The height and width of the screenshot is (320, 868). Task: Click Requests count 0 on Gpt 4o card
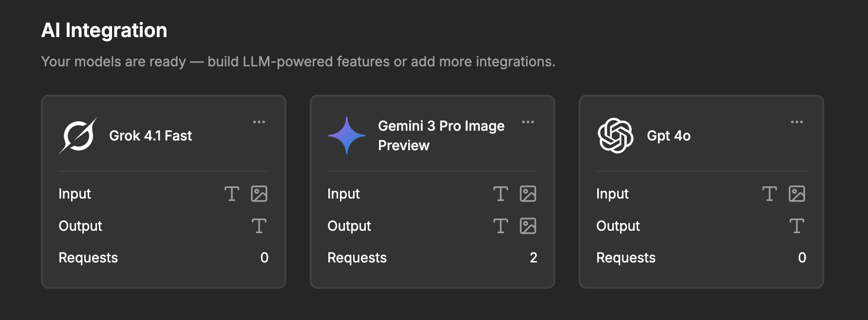pos(802,258)
